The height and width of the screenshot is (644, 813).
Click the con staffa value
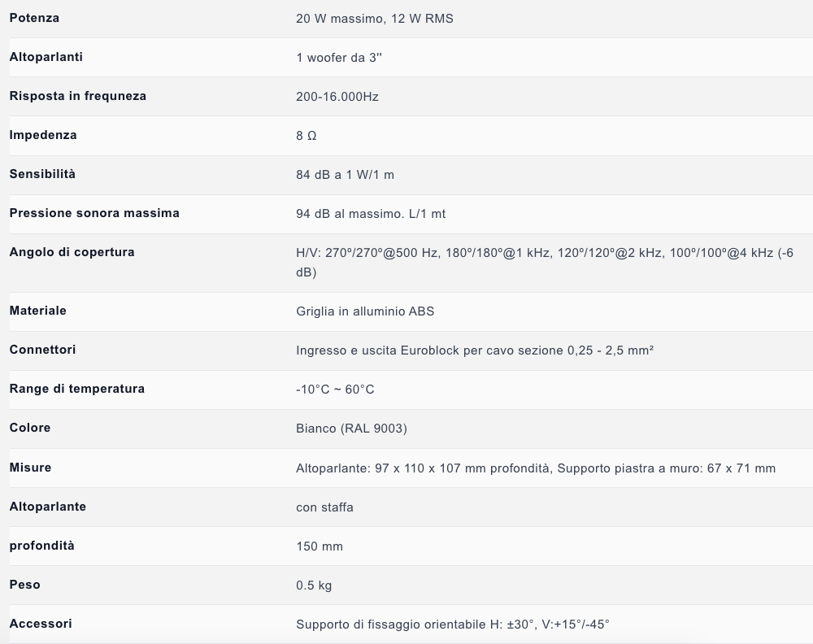324,507
